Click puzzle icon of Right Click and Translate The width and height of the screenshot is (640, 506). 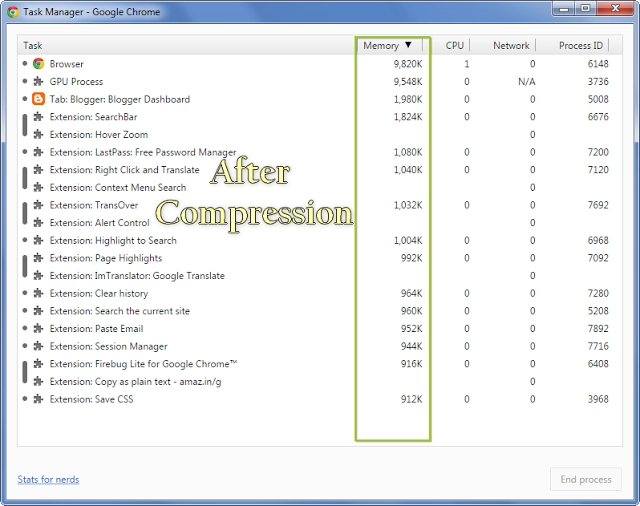(38, 170)
